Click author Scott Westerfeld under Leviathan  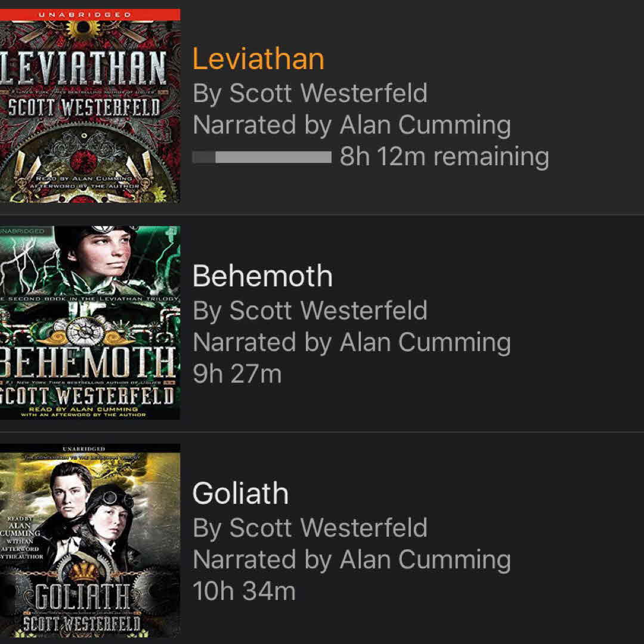(310, 93)
